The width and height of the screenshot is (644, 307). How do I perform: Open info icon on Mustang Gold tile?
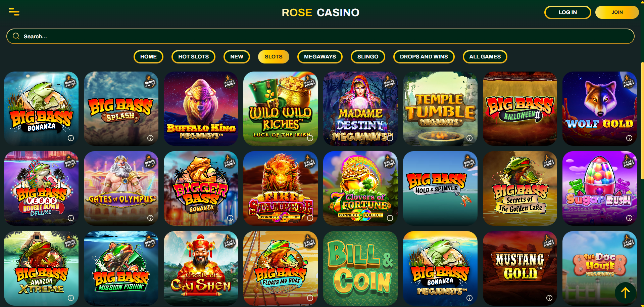549,298
